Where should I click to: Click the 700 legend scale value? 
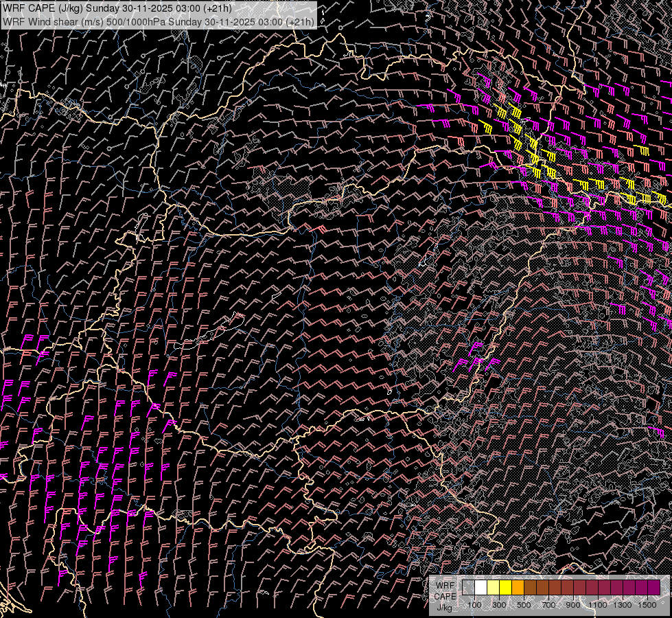[549, 605]
